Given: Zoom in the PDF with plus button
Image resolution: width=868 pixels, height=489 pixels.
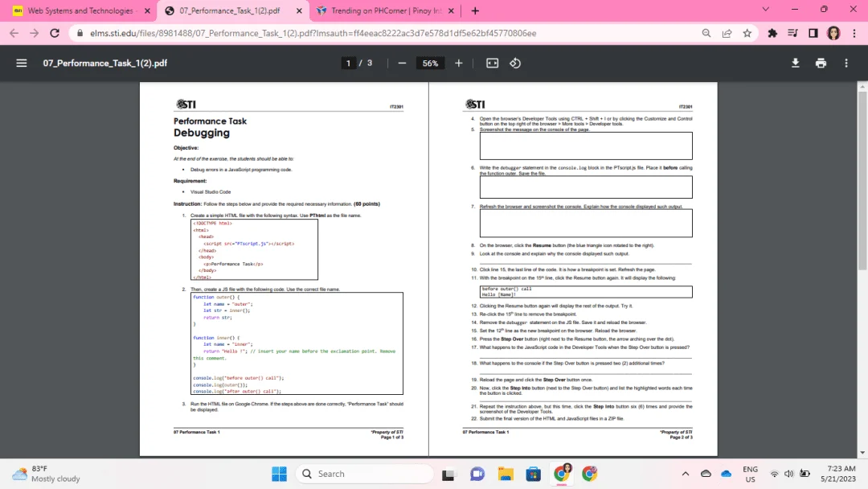Looking at the screenshot, I should pos(458,63).
